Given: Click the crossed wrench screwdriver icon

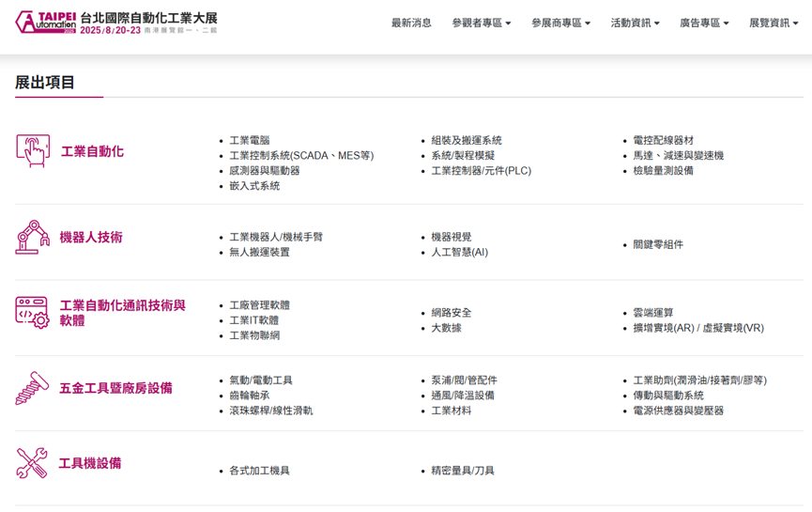Looking at the screenshot, I should coord(32,463).
